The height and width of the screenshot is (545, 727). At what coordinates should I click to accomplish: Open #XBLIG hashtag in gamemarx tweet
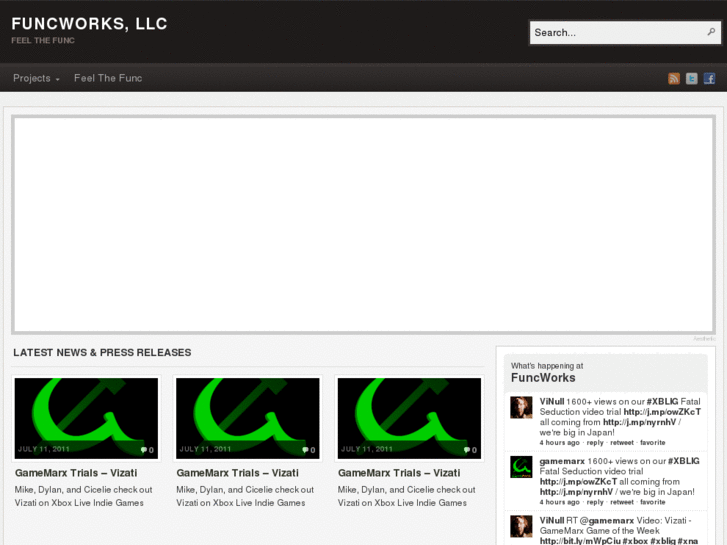683,461
